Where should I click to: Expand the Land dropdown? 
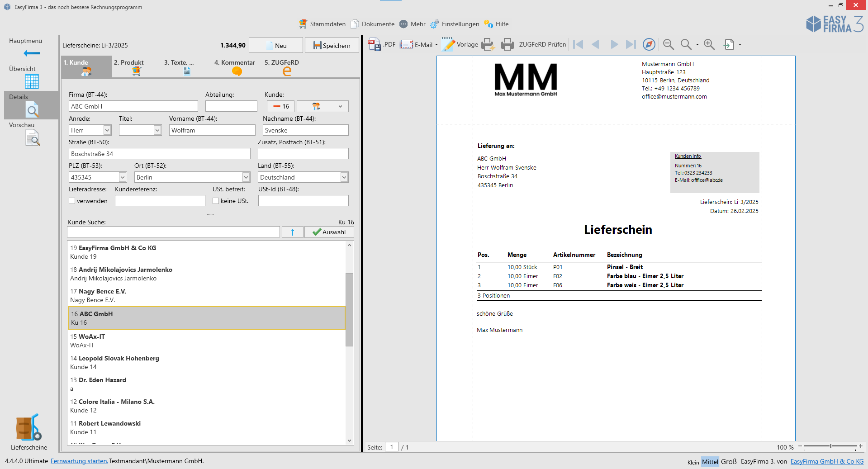point(344,177)
